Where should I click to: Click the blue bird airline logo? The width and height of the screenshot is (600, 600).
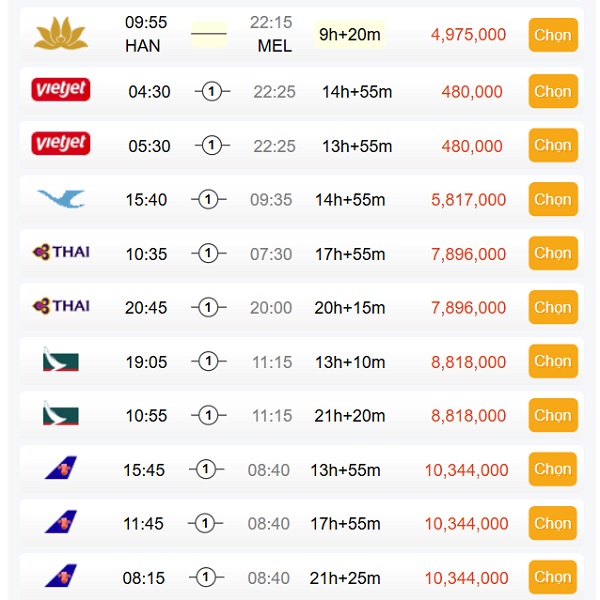click(x=61, y=199)
